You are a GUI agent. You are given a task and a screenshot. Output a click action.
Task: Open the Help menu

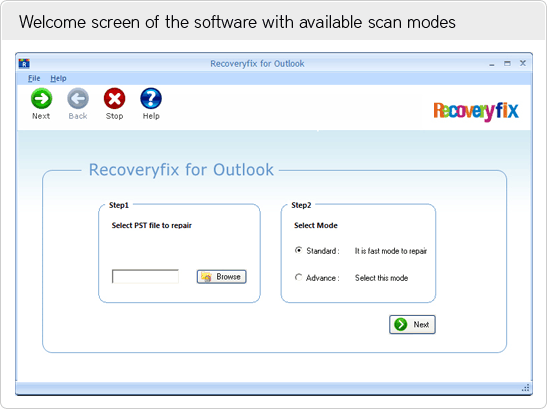[x=58, y=79]
